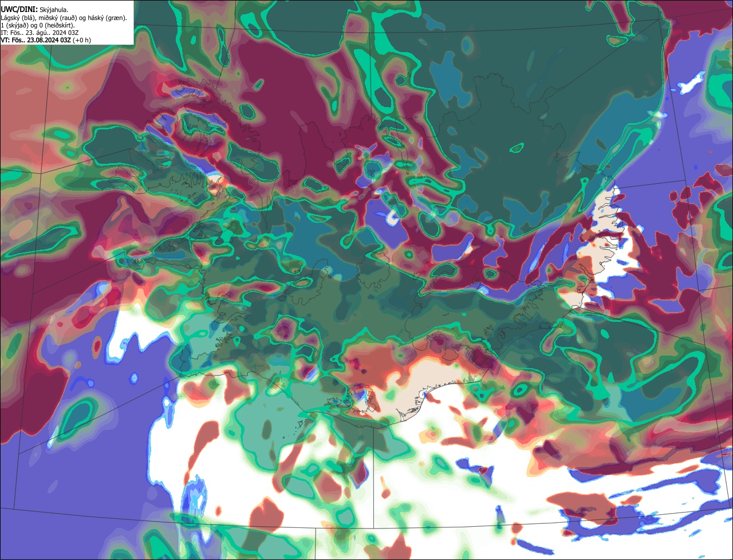
Task: Click the 'VT: Fös.. 23.08.2024 03Z' valid time
Action: (36, 40)
